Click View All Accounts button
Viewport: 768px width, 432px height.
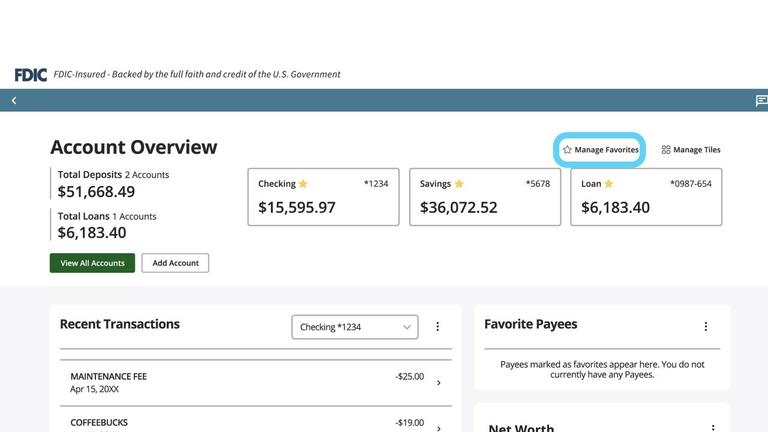point(92,263)
